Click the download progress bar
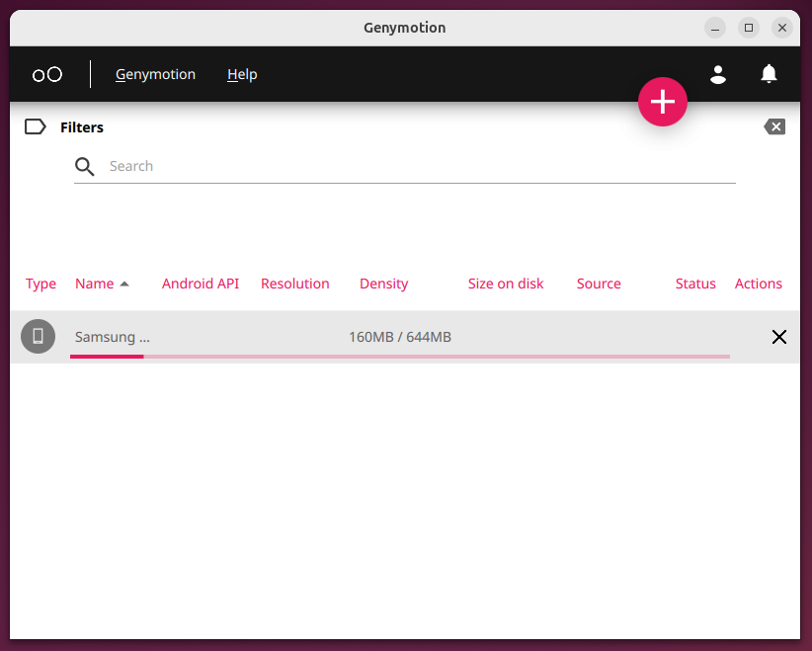 coord(400,356)
